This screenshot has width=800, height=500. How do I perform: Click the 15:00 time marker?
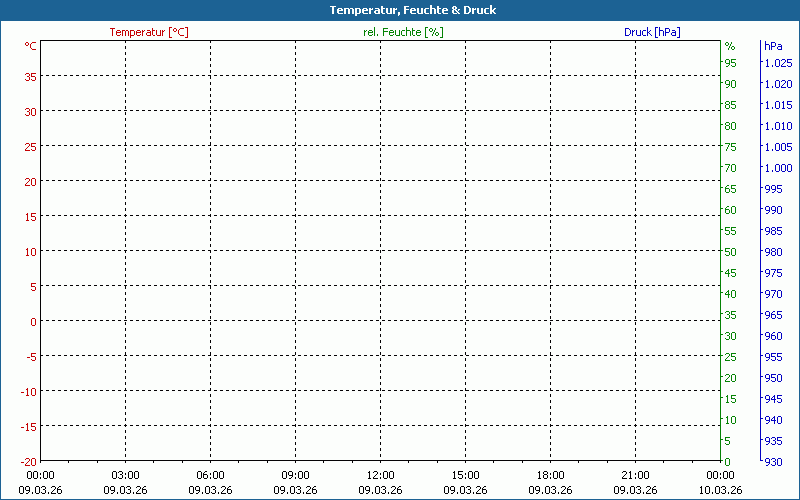[x=465, y=475]
